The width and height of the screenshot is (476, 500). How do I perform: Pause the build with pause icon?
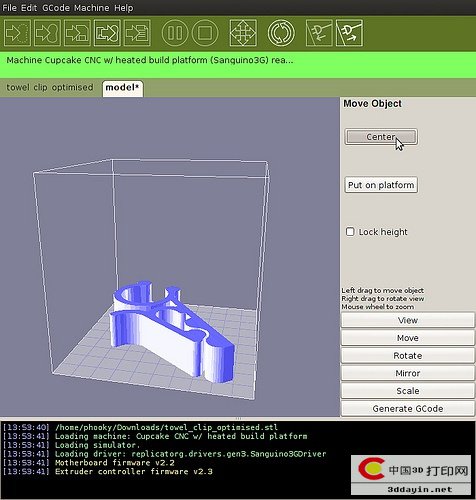point(175,33)
